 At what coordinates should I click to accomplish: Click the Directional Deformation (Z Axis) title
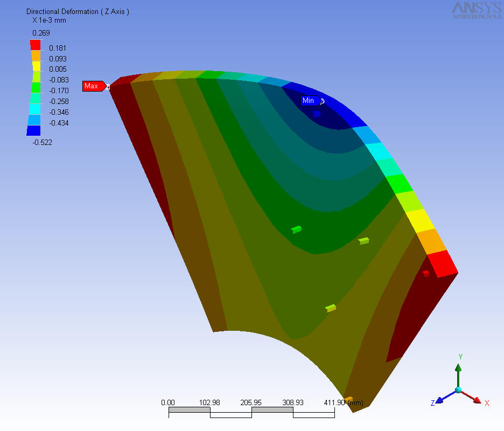[x=78, y=11]
